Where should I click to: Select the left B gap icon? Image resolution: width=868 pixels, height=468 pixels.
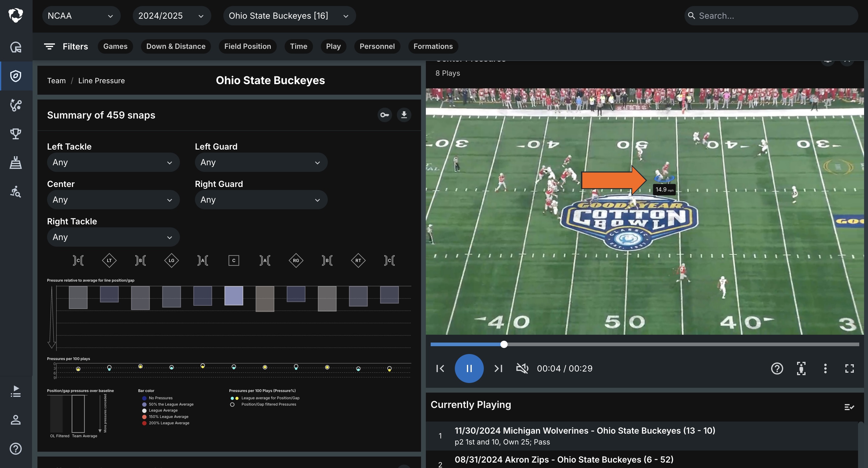tap(141, 261)
